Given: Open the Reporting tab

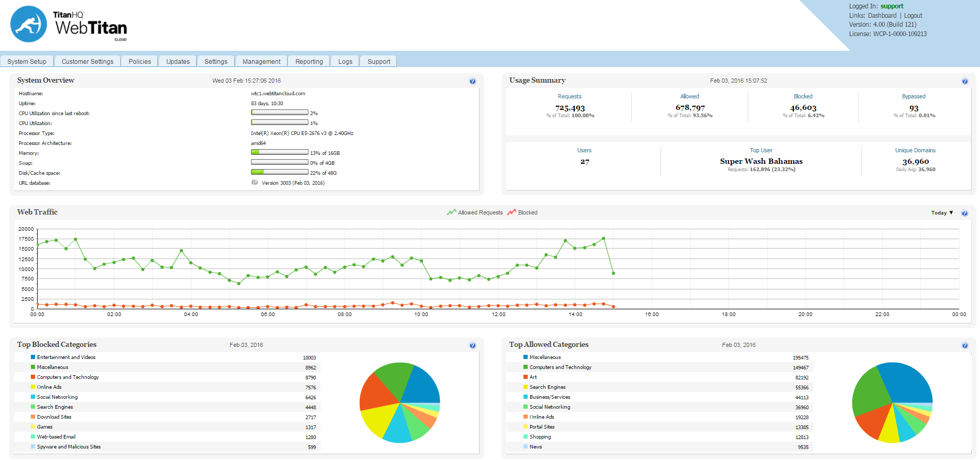Looking at the screenshot, I should click(x=309, y=62).
